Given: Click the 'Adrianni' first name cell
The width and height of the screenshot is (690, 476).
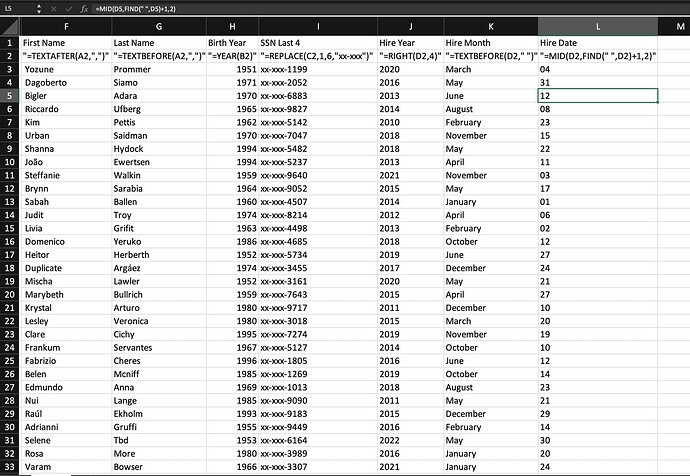Looking at the screenshot, I should 66,427.
